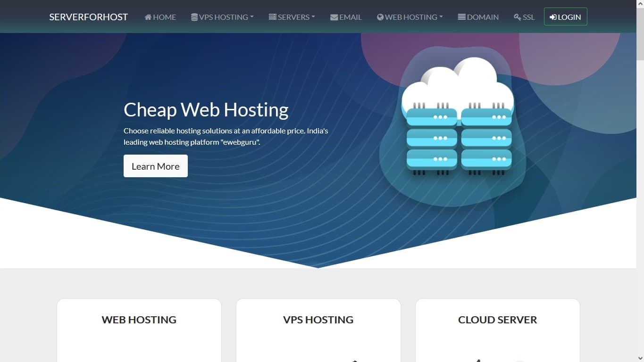The width and height of the screenshot is (644, 362).
Task: Expand the SERVERS dropdown
Action: coord(292,17)
